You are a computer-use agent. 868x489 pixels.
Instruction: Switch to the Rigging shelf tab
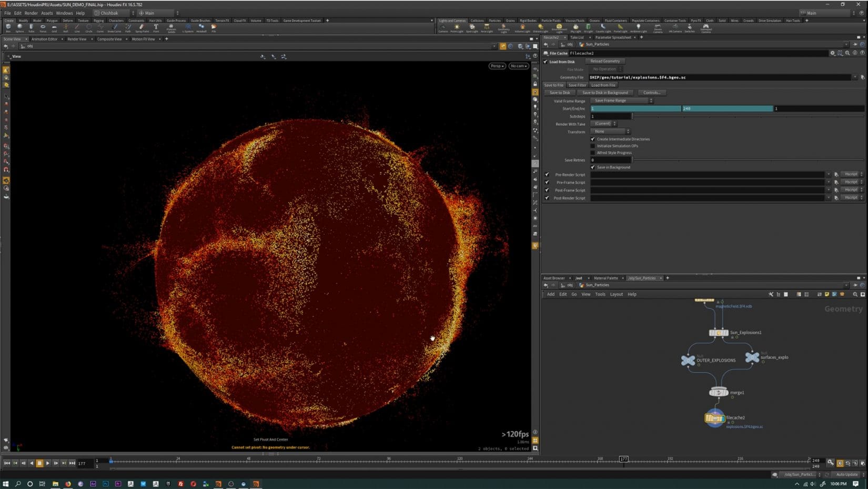click(98, 21)
